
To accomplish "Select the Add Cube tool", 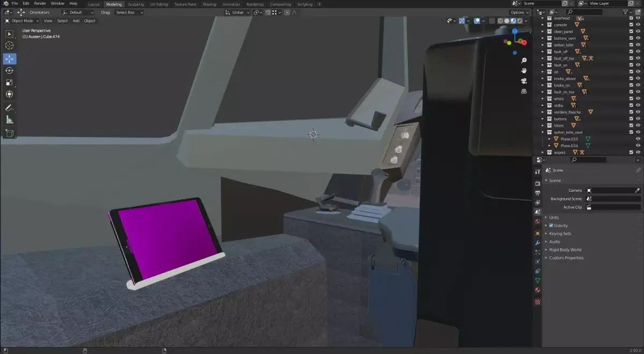I will coord(10,133).
